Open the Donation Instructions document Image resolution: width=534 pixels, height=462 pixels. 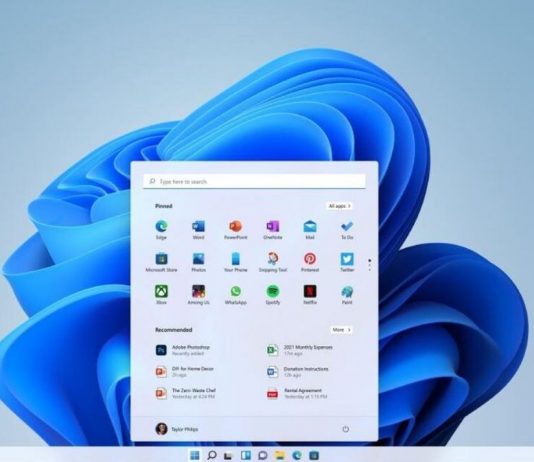(298, 371)
